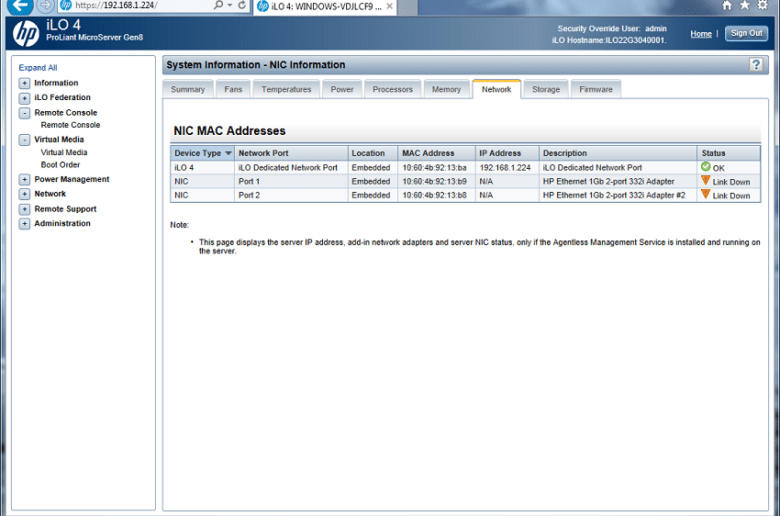780x516 pixels.
Task: Collapse the Remote Console node
Action: pyautogui.click(x=24, y=113)
